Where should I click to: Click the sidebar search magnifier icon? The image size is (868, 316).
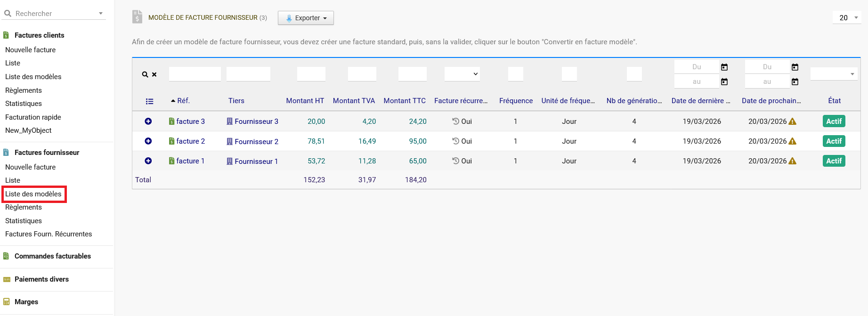pos(8,13)
